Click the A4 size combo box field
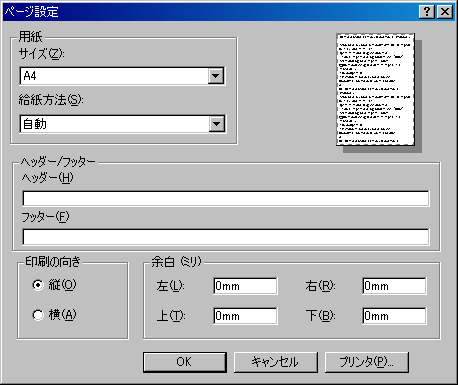 tap(122, 76)
